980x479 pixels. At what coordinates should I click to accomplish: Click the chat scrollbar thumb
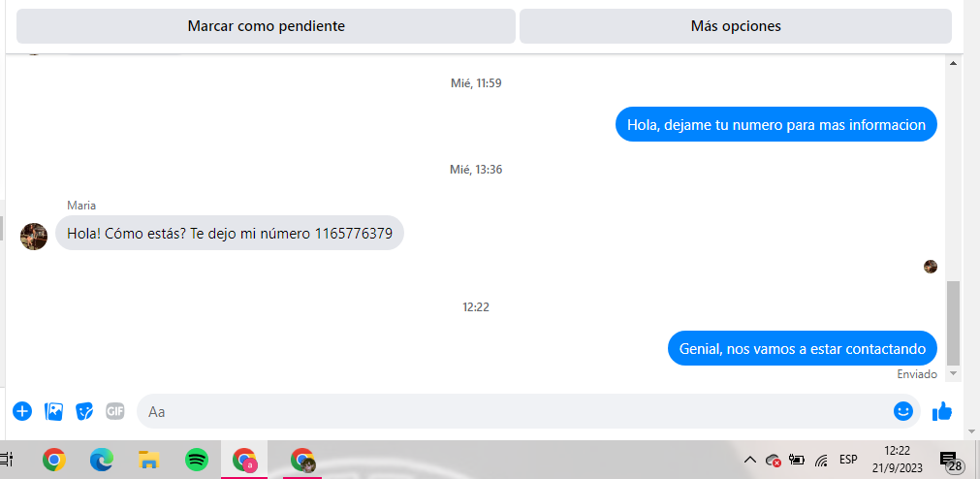pyautogui.click(x=953, y=323)
